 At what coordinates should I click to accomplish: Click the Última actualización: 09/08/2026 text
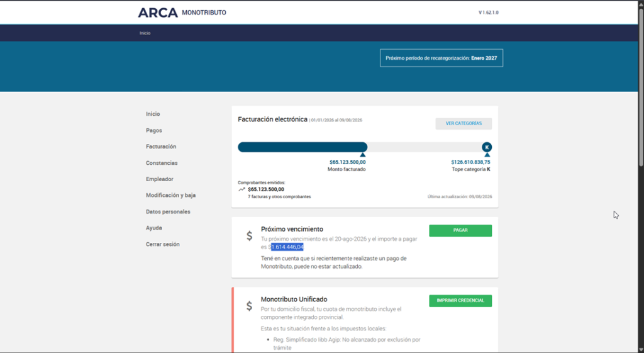(460, 197)
